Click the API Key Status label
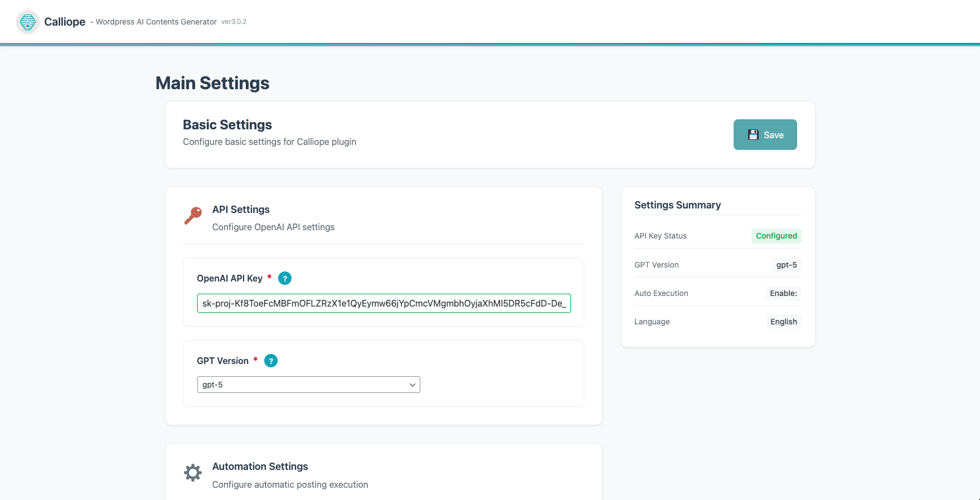The image size is (980, 500). coord(661,236)
